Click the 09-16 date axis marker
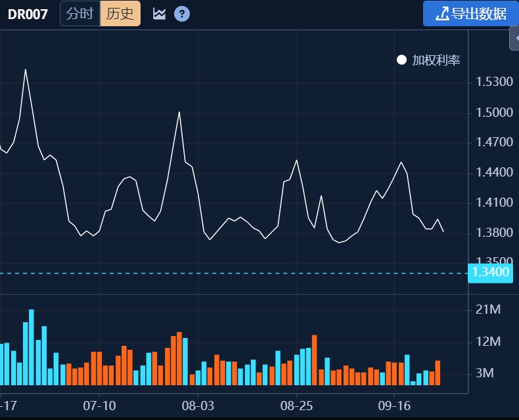The width and height of the screenshot is (519, 420). pyautogui.click(x=394, y=406)
